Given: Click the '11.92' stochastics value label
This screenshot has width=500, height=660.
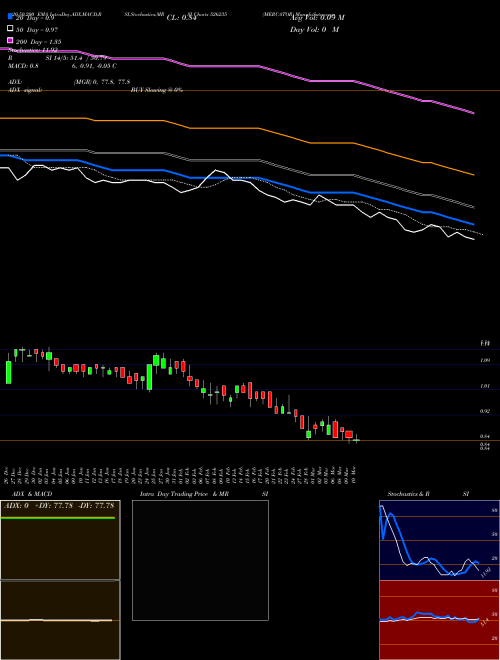Looking at the screenshot, I should pos(486,572).
